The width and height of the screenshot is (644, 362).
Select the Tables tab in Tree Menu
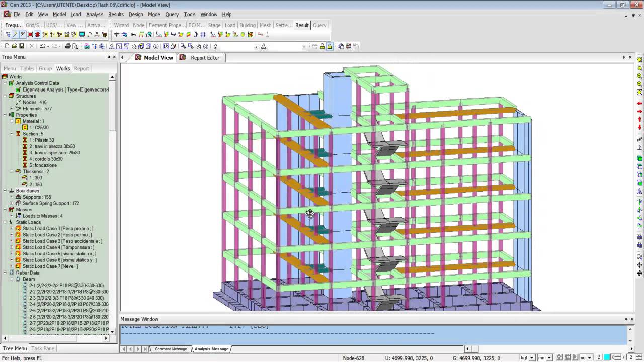(27, 68)
